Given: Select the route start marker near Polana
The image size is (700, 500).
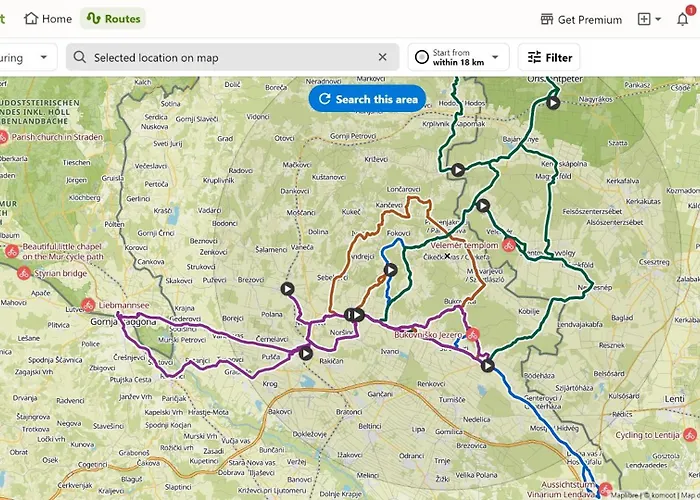Looking at the screenshot, I should click(288, 289).
